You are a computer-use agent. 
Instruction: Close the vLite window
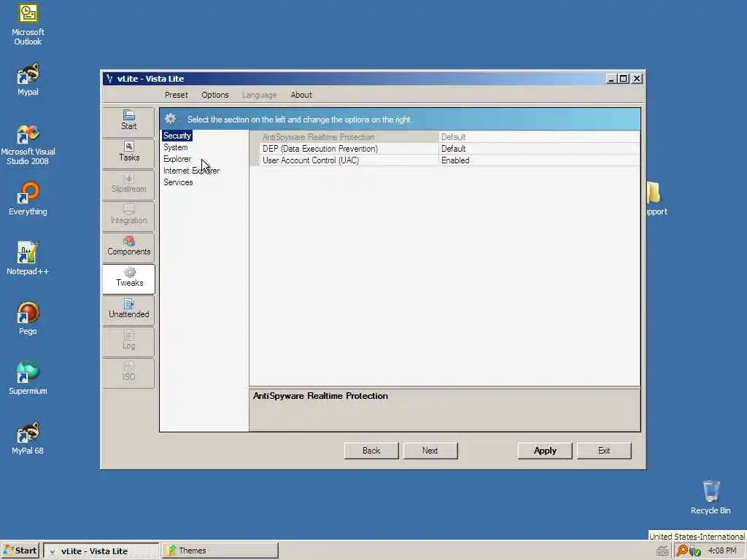[x=636, y=79]
